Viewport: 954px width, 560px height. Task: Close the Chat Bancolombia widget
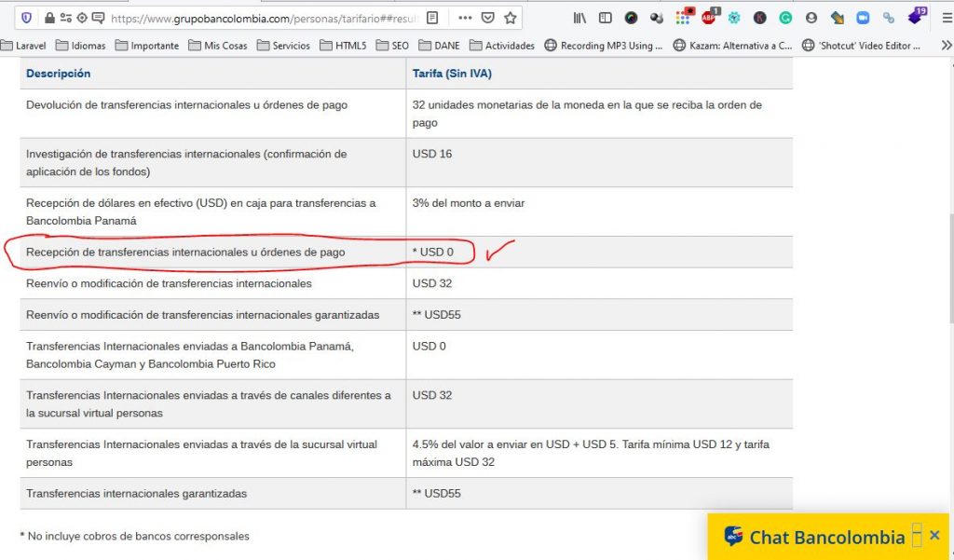pyautogui.click(x=934, y=536)
